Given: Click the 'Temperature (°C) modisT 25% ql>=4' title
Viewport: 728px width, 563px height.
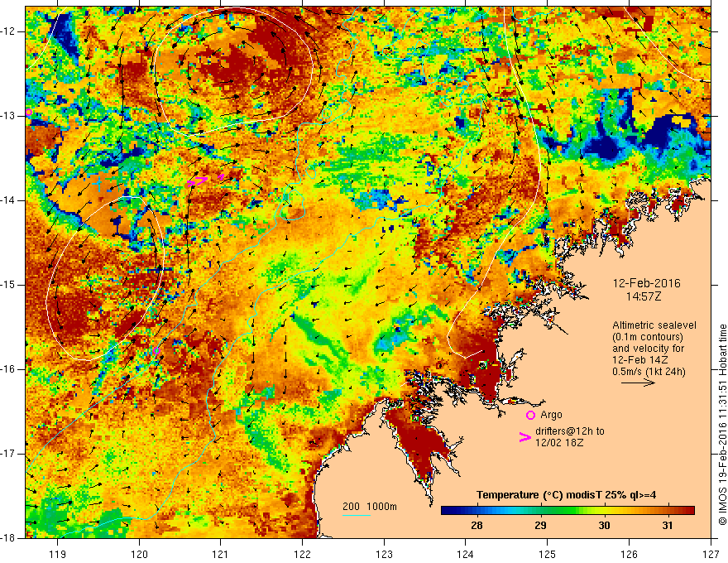Looking at the screenshot, I should click(x=566, y=495).
